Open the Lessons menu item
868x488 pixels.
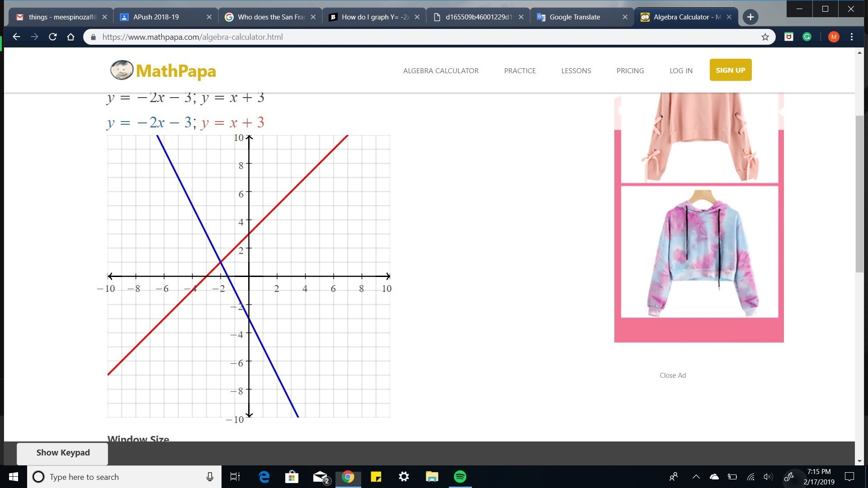tap(576, 70)
